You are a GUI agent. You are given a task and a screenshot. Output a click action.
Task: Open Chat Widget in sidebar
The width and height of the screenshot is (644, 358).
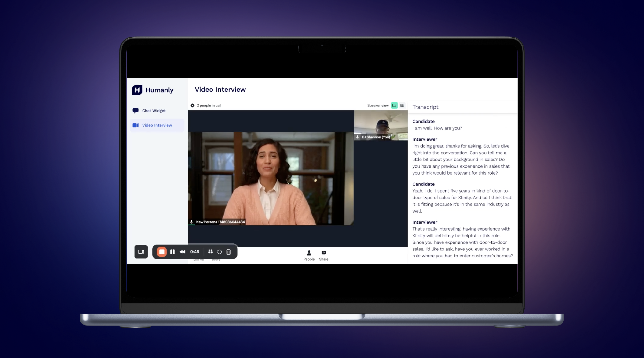(154, 111)
